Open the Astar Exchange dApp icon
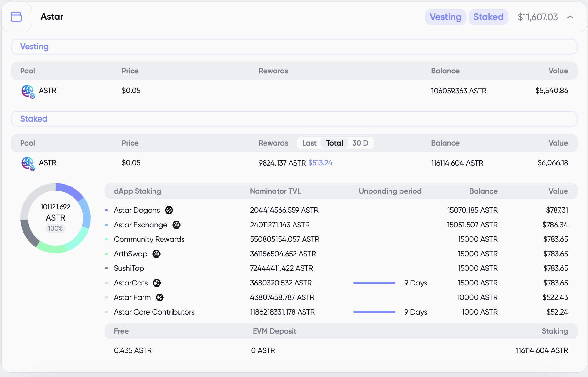The width and height of the screenshot is (588, 377). tap(176, 225)
